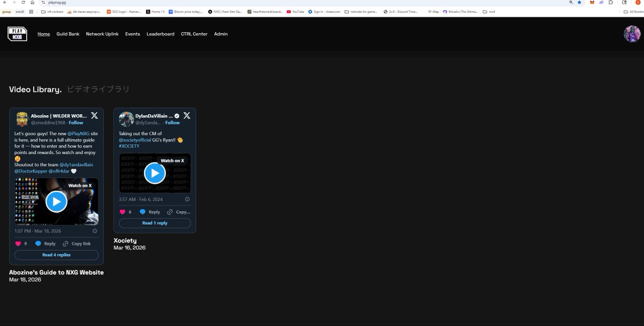Open the 'group' tab group chip

pyautogui.click(x=6, y=11)
